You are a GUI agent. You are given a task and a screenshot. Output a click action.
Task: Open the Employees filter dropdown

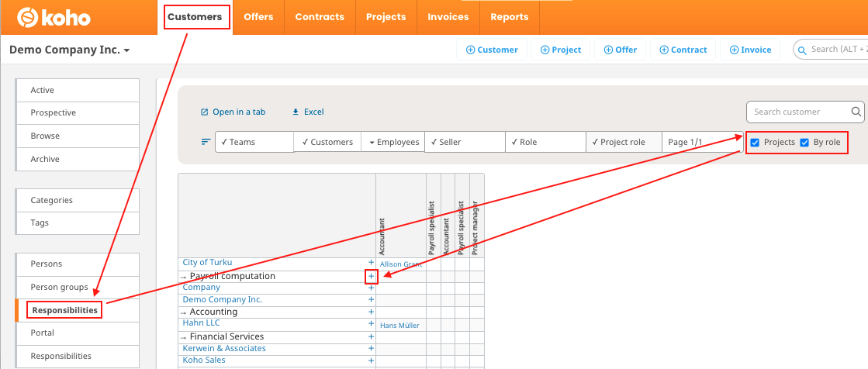(393, 142)
